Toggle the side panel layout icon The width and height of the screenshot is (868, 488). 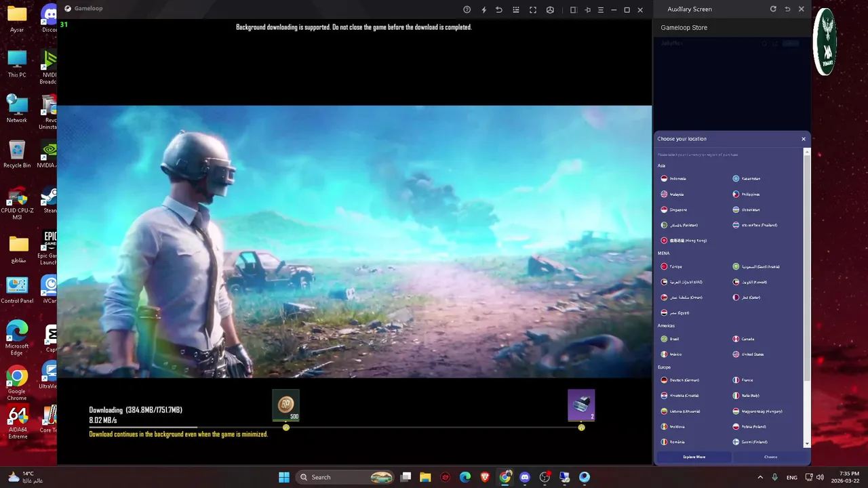(573, 9)
